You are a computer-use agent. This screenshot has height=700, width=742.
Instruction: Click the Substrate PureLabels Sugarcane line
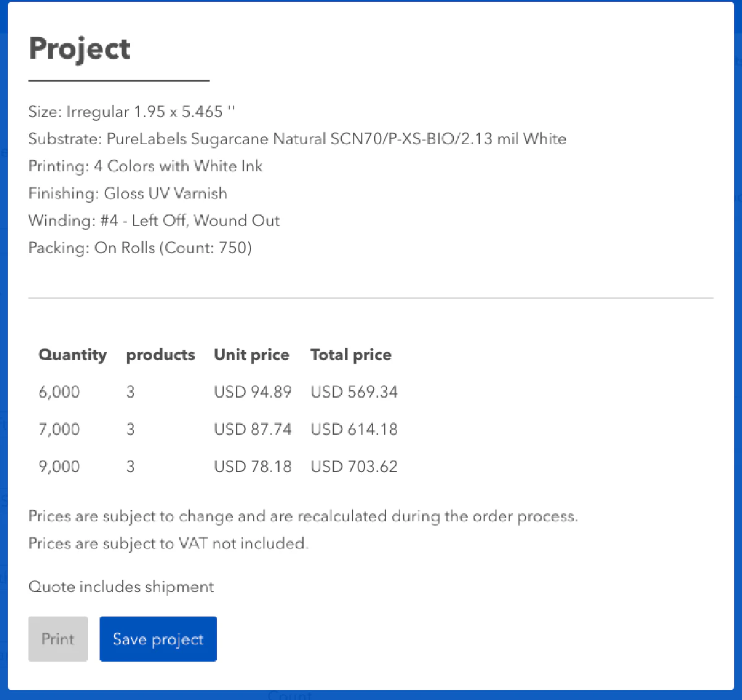[x=297, y=139]
